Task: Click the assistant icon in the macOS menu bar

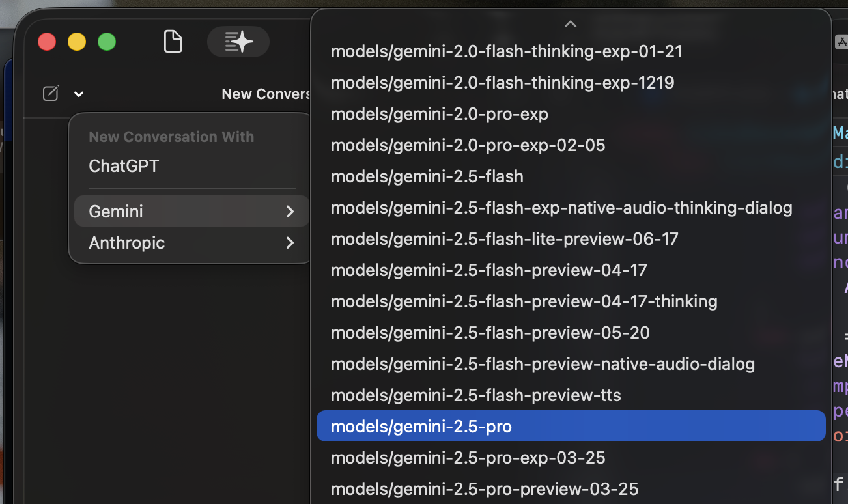Action: (x=841, y=41)
